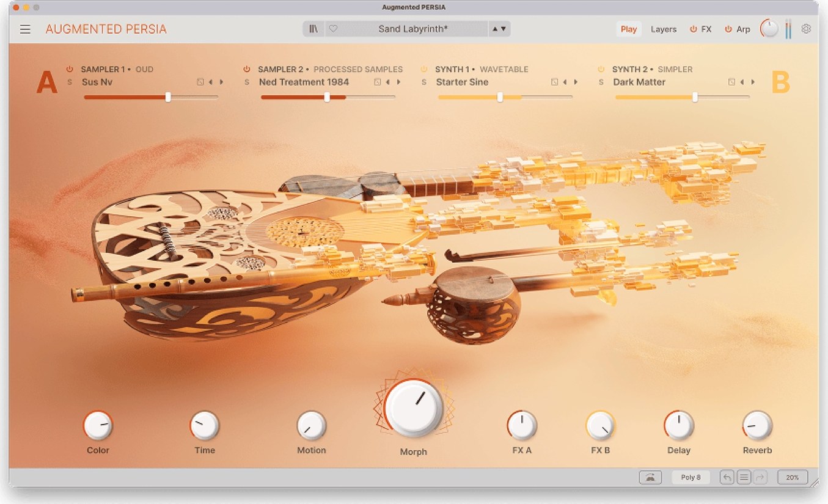Click the macro controls icon left of Poly 8
The width and height of the screenshot is (828, 504).
pyautogui.click(x=650, y=477)
